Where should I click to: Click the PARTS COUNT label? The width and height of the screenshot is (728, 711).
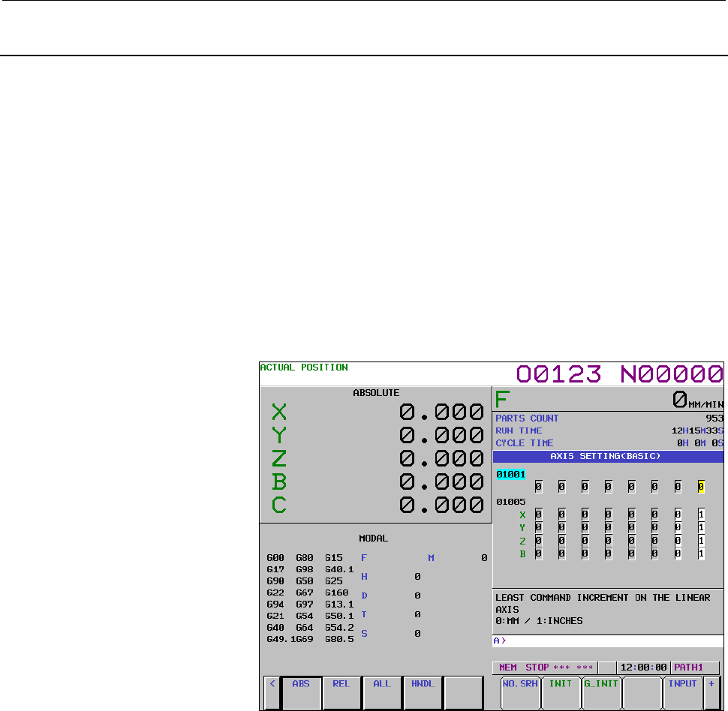click(527, 418)
